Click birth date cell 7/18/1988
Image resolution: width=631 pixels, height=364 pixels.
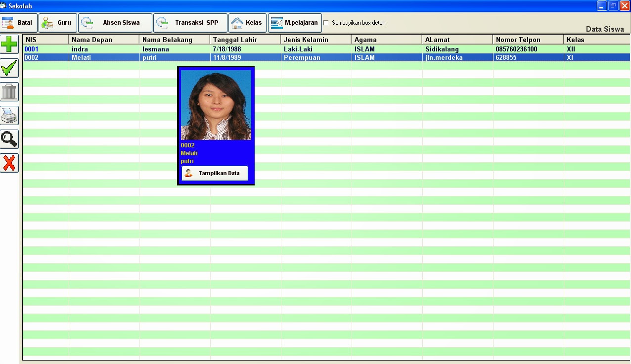pos(245,49)
